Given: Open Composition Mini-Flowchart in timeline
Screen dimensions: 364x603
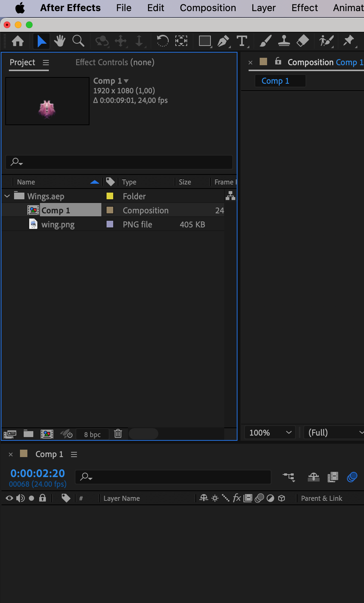Looking at the screenshot, I should 289,477.
